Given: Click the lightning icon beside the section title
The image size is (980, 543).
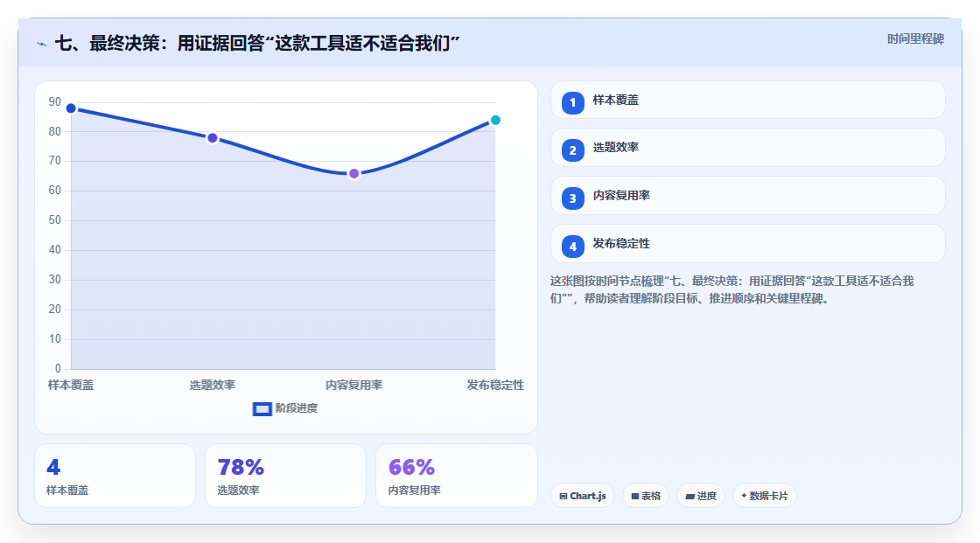Looking at the screenshot, I should [42, 44].
